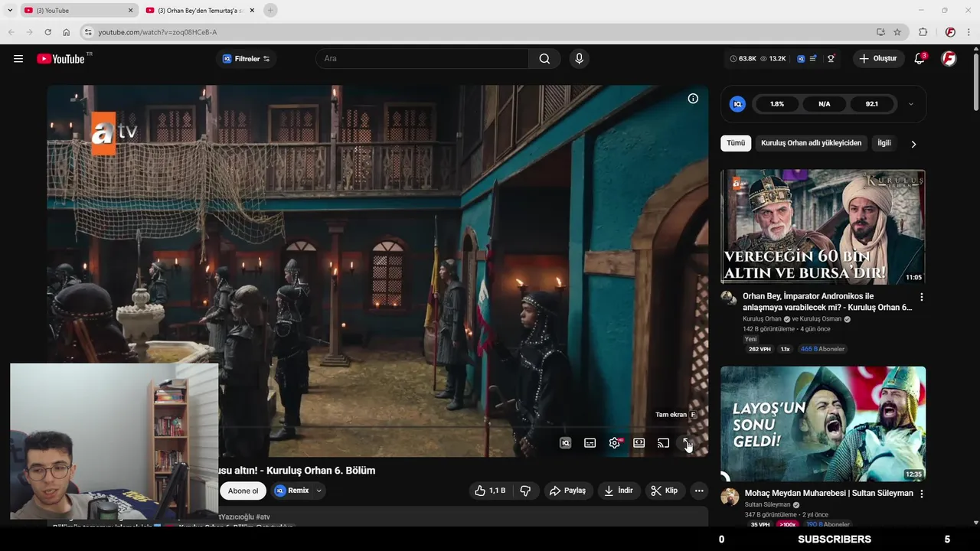Toggle subtitles in the video player
Screen dimensions: 980x551
pos(590,443)
